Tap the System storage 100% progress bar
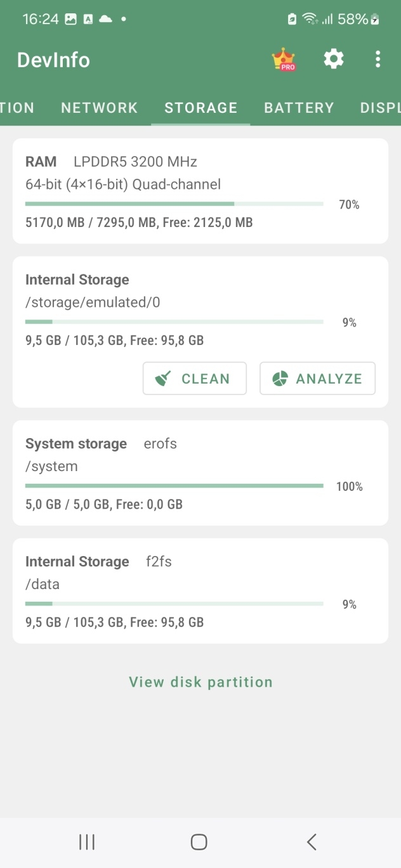Viewport: 401px width, 868px height. coord(174,486)
